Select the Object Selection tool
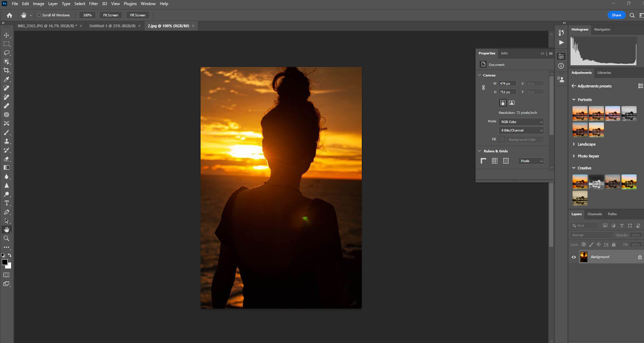The height and width of the screenshot is (343, 644). [x=6, y=62]
